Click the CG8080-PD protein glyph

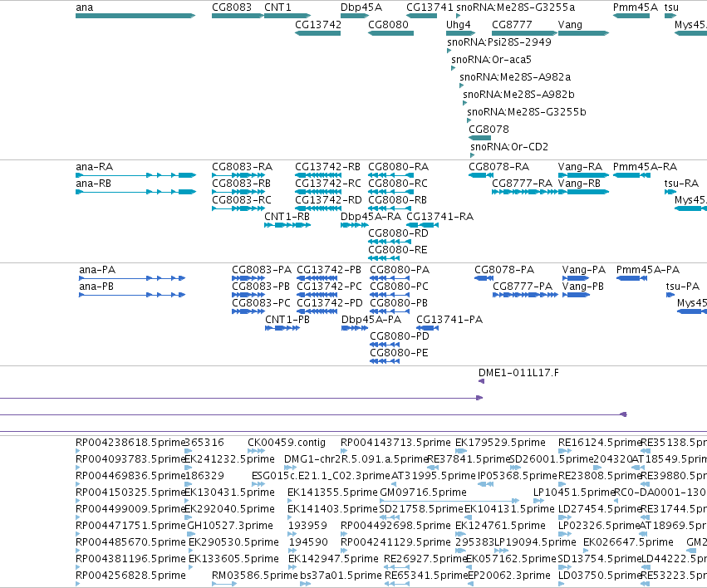tap(385, 345)
